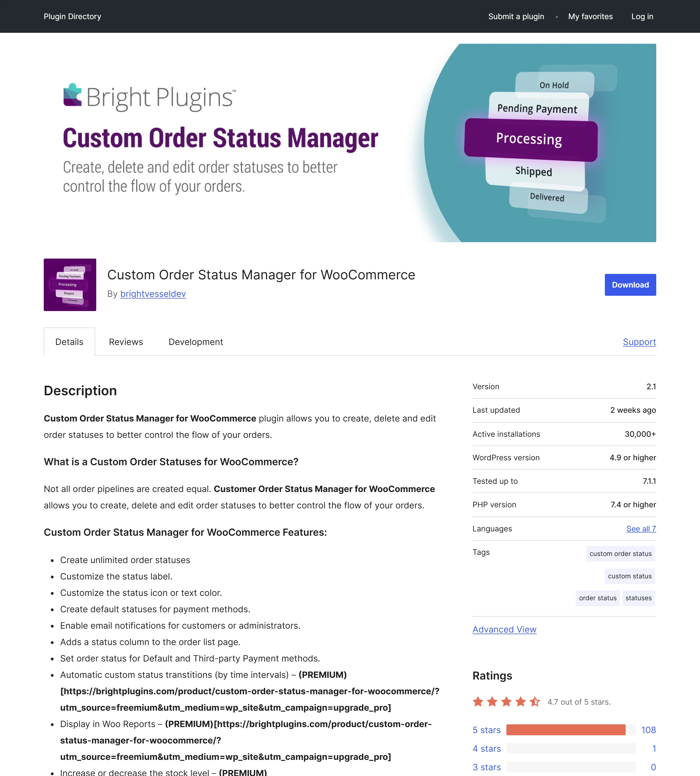
Task: Filter reviews by 3 stars
Action: (x=486, y=767)
